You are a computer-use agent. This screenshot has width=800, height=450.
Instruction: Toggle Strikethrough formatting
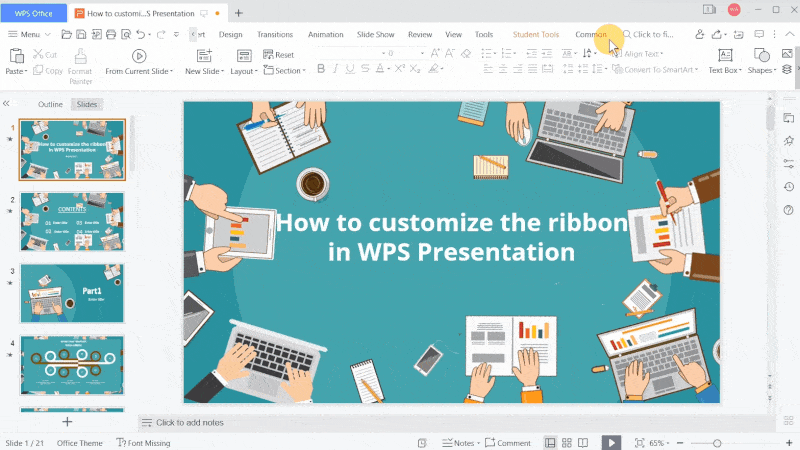[x=365, y=68]
